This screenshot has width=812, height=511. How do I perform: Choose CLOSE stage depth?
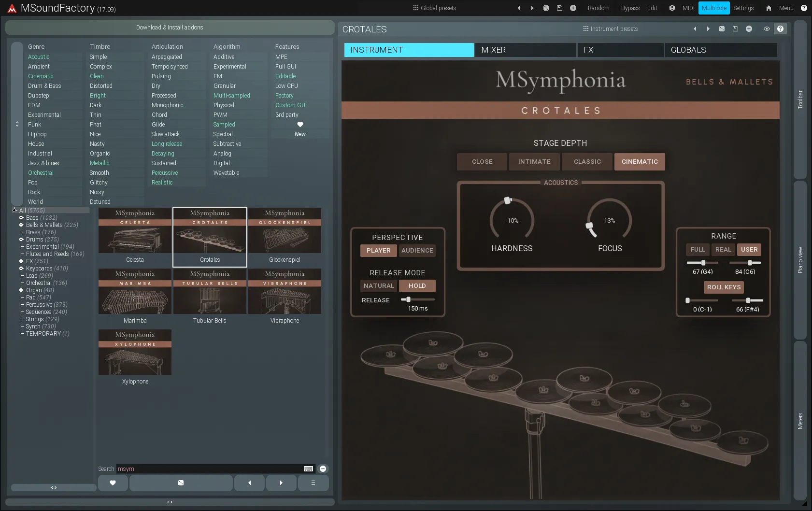pos(482,162)
